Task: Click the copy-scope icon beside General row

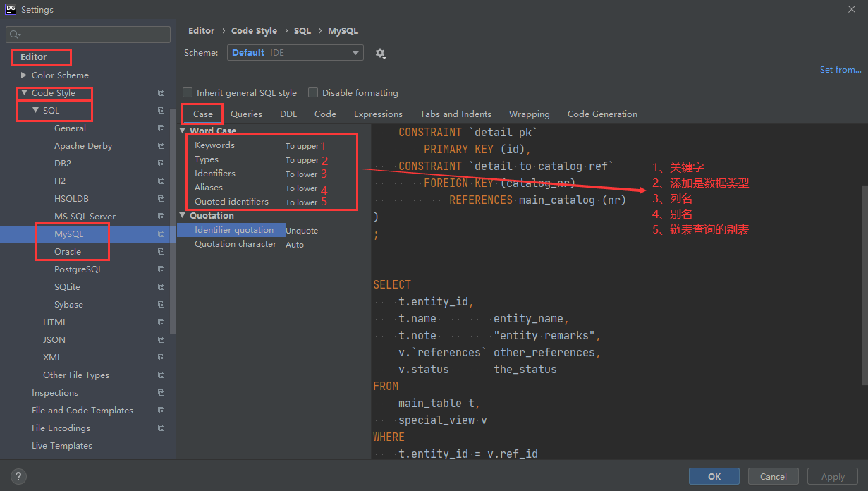Action: coord(161,128)
